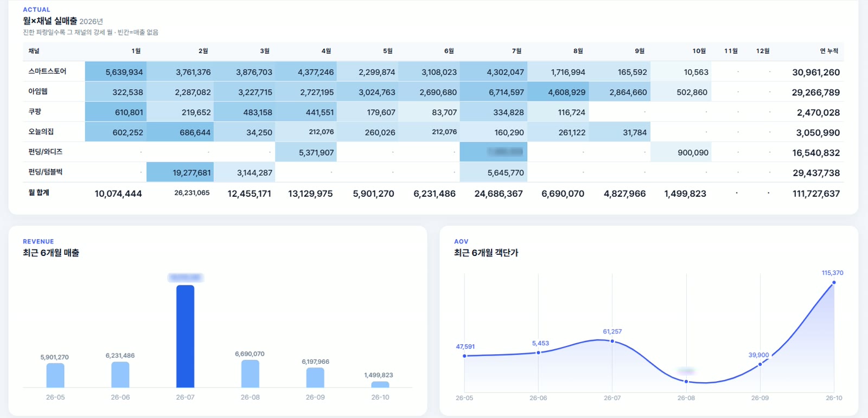This screenshot has height=418, width=868.
Task: Select the 10,563 cell under 10월
Action: tap(681, 72)
